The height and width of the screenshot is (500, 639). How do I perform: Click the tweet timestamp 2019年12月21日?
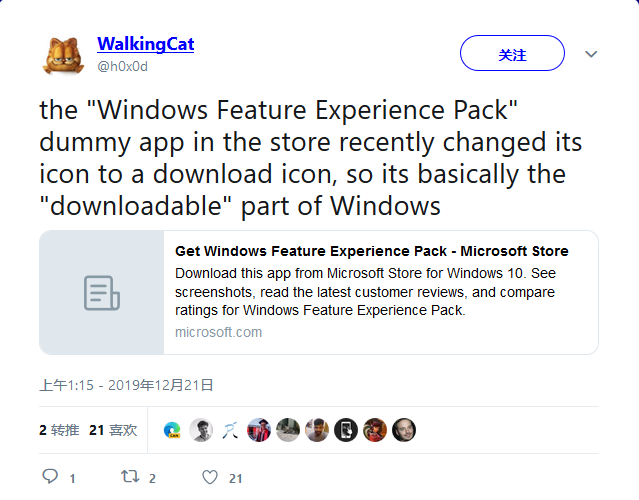[x=126, y=384]
